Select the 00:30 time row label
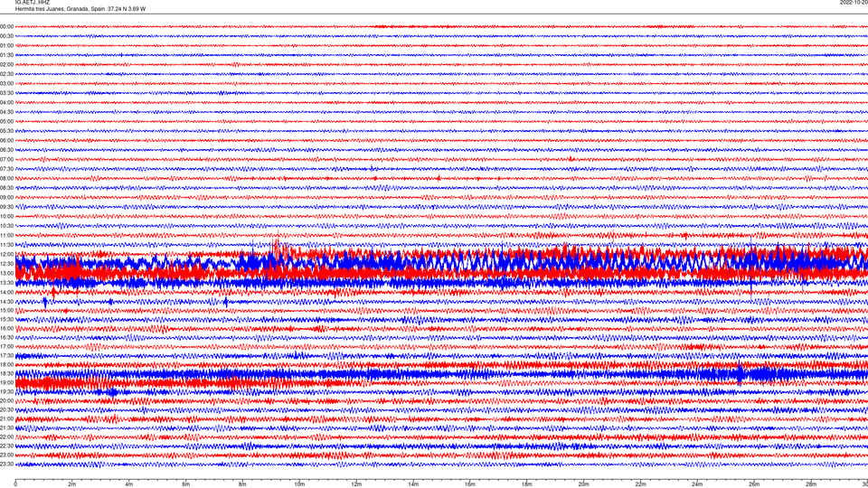This screenshot has width=868, height=488. tap(6, 36)
